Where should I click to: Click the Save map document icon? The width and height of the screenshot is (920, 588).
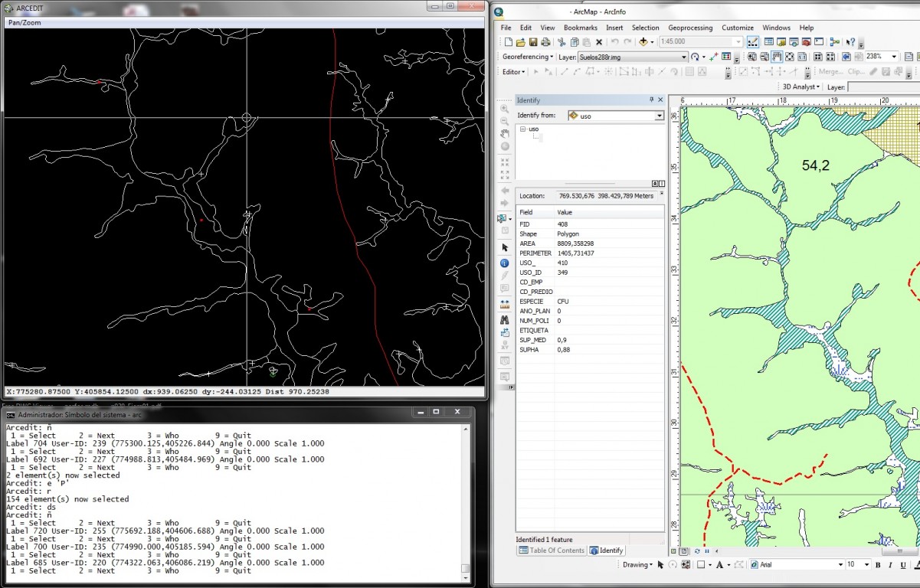tap(533, 42)
